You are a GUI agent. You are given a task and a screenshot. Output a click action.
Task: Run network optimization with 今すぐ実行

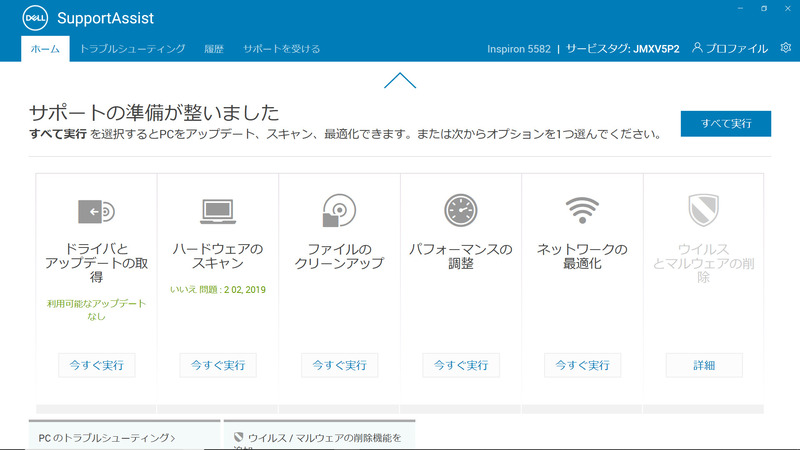[582, 365]
